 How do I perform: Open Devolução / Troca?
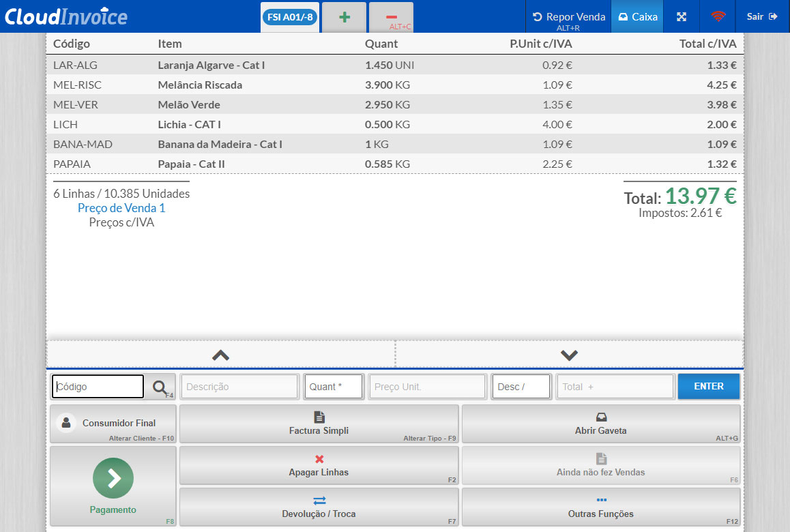click(319, 507)
